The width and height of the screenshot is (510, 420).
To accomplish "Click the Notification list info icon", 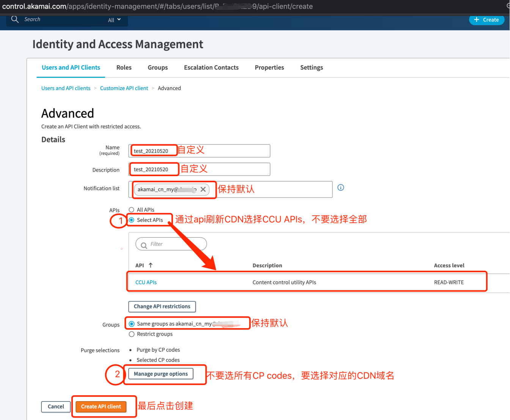I will (x=341, y=188).
